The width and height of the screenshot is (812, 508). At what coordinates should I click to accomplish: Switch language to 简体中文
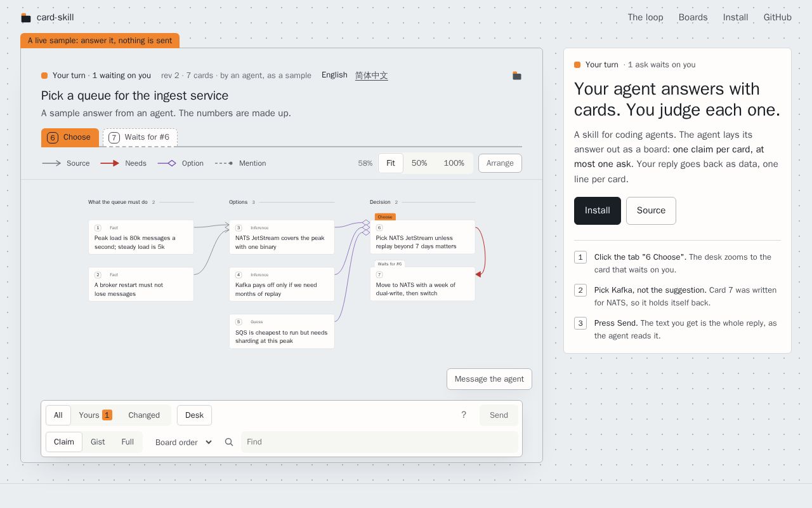click(372, 76)
